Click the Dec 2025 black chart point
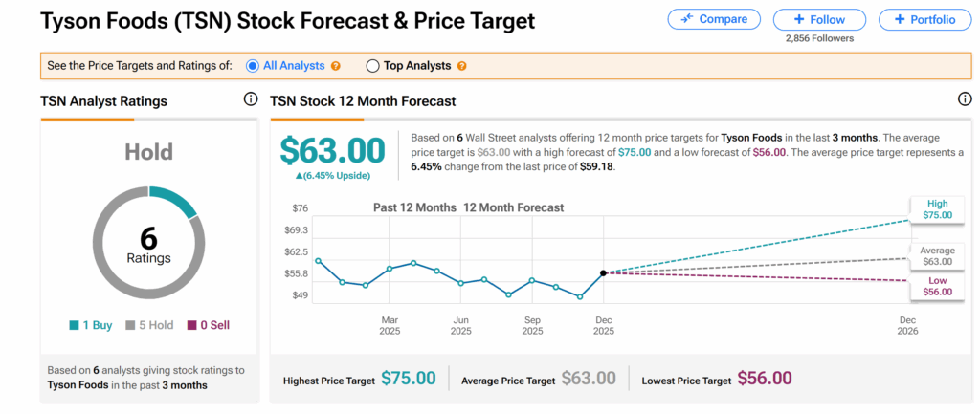The width and height of the screenshot is (980, 414). [603, 273]
